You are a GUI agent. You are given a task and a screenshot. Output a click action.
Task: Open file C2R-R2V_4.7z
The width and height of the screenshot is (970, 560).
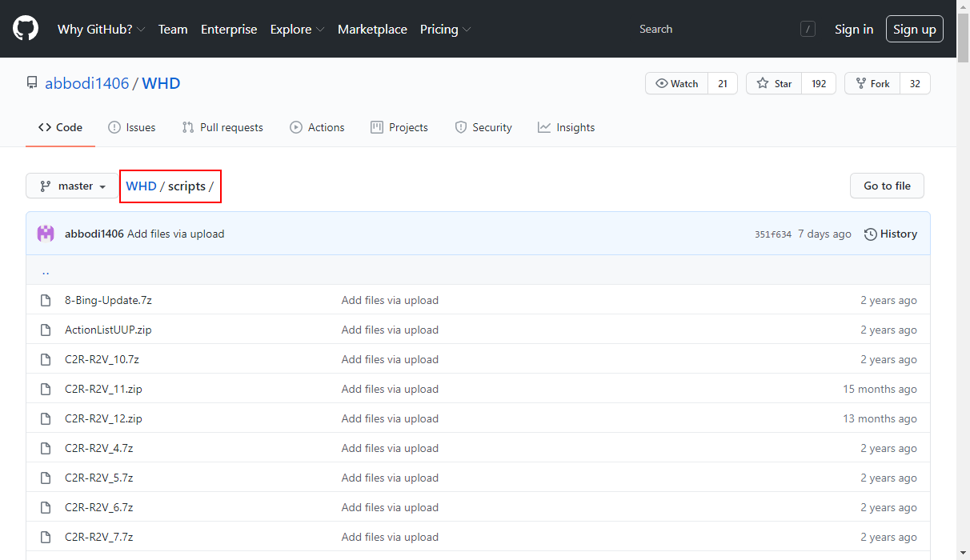coord(98,448)
